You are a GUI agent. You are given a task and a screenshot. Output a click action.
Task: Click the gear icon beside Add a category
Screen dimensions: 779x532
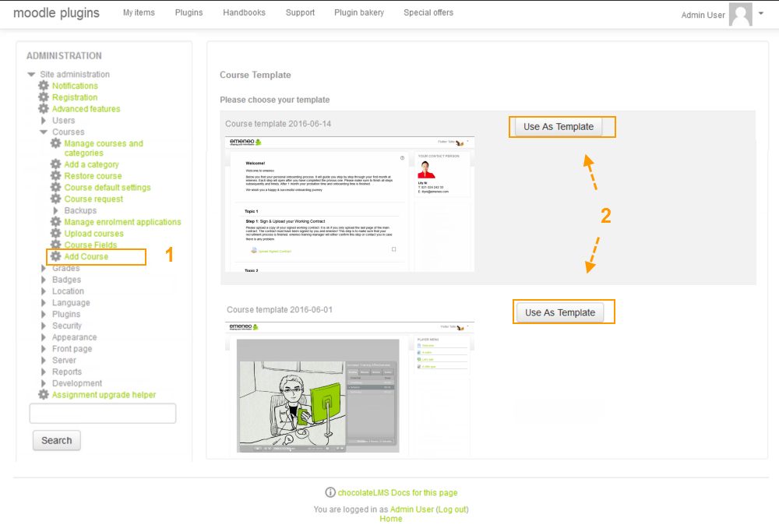[x=55, y=164]
